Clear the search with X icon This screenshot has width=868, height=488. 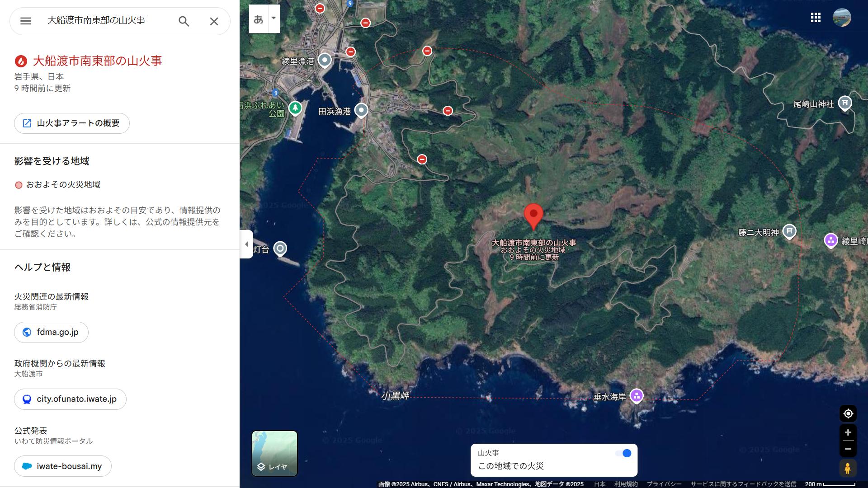click(214, 21)
